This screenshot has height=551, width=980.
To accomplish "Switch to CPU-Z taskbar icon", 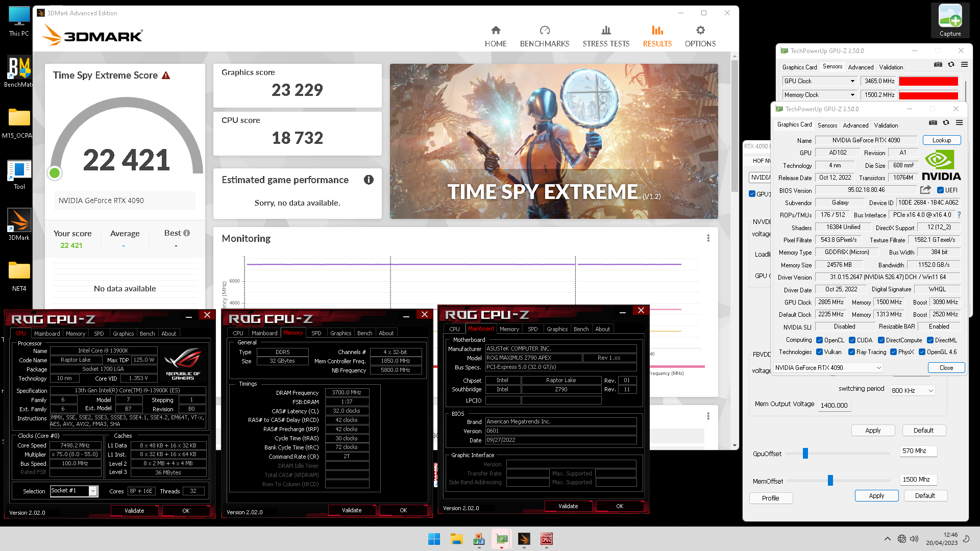I will click(x=546, y=539).
